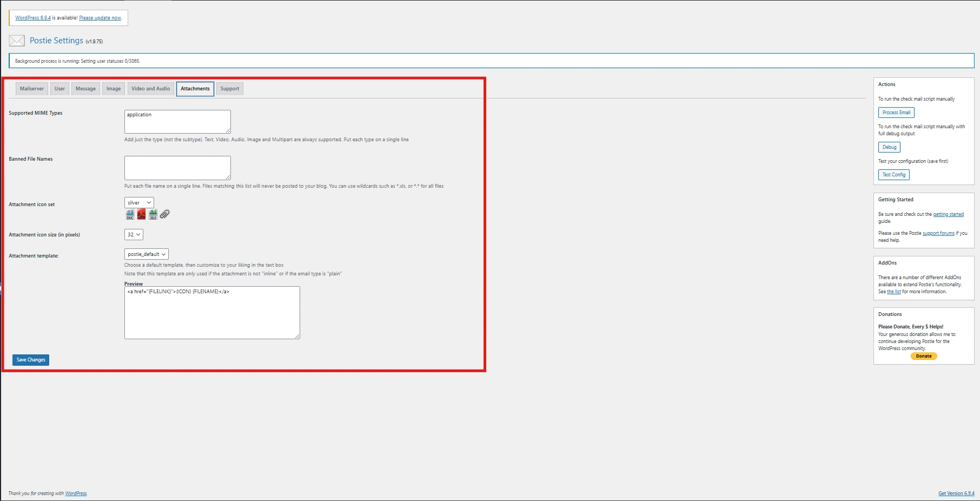
Task: Open the Image tab
Action: point(114,89)
